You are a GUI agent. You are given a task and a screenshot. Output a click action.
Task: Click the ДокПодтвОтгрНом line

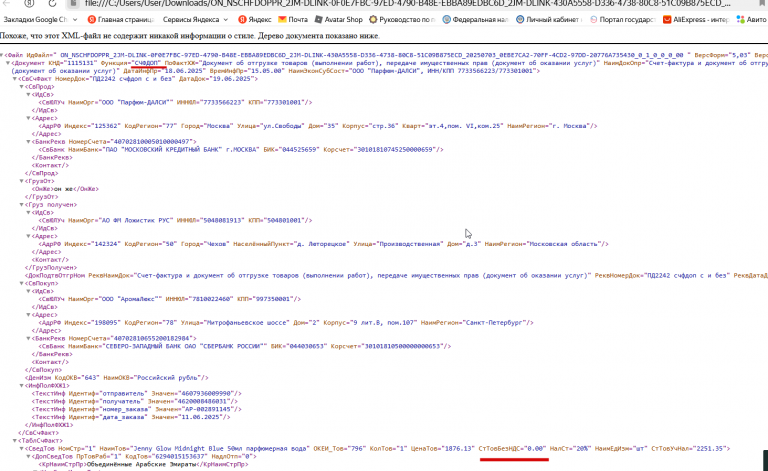click(396, 276)
